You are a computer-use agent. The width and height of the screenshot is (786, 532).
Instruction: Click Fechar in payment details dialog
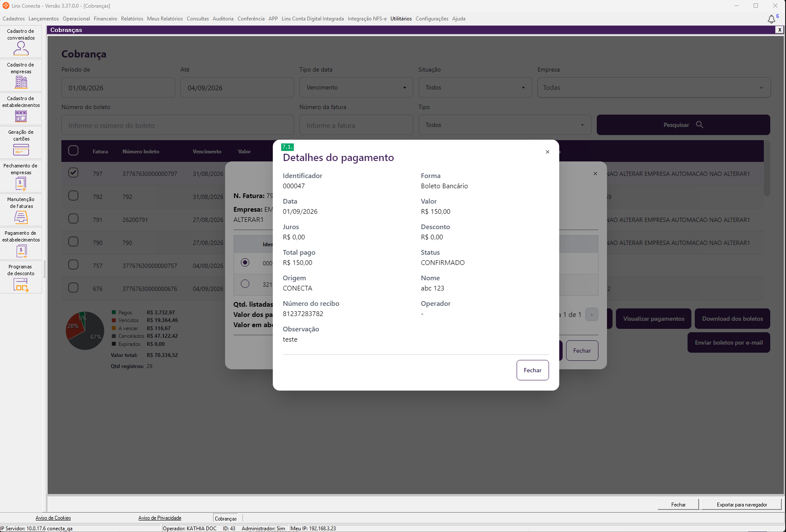[533, 370]
